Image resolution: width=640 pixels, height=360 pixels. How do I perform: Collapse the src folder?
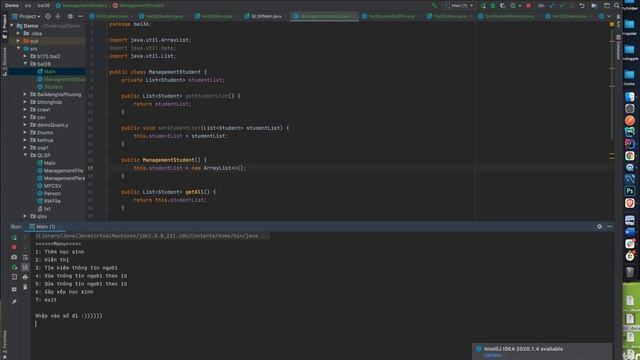click(x=18, y=49)
